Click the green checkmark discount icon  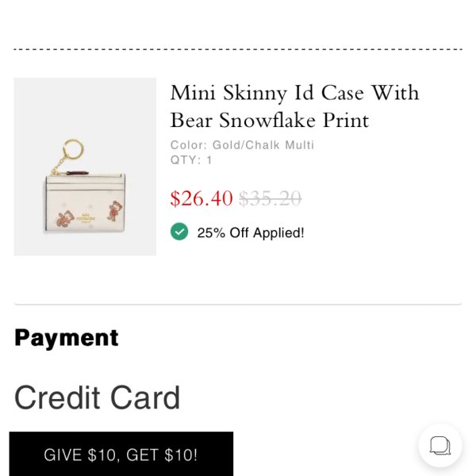coord(179,232)
